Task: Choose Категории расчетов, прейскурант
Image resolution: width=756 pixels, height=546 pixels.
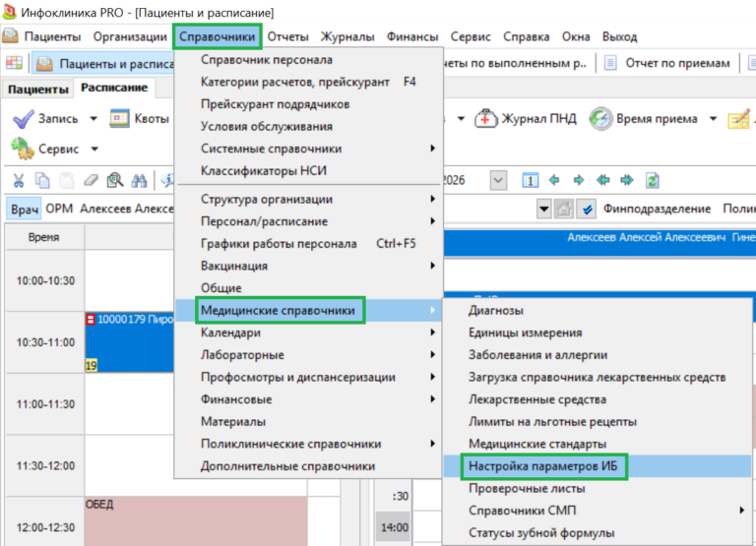Action: 308,82
